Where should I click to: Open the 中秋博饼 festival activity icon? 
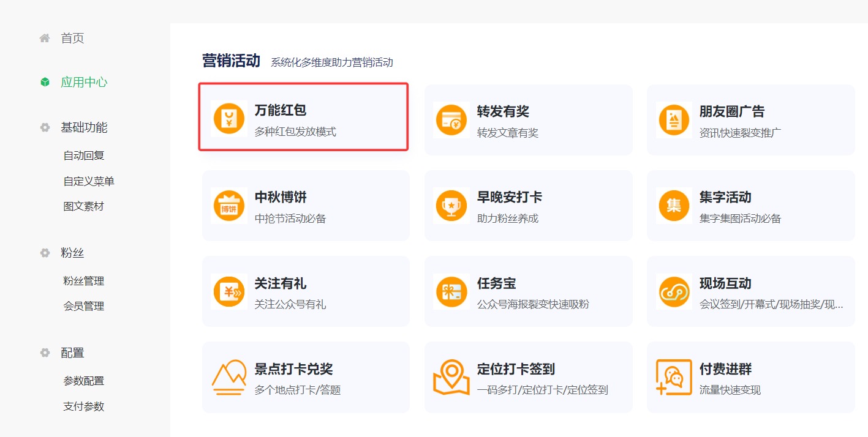click(228, 205)
